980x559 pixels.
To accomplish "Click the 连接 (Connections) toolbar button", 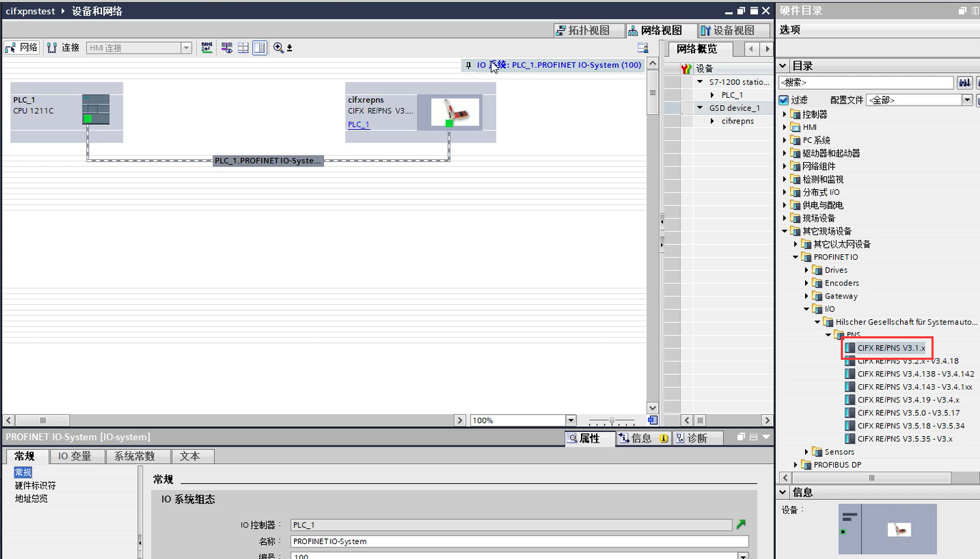I will pos(64,48).
